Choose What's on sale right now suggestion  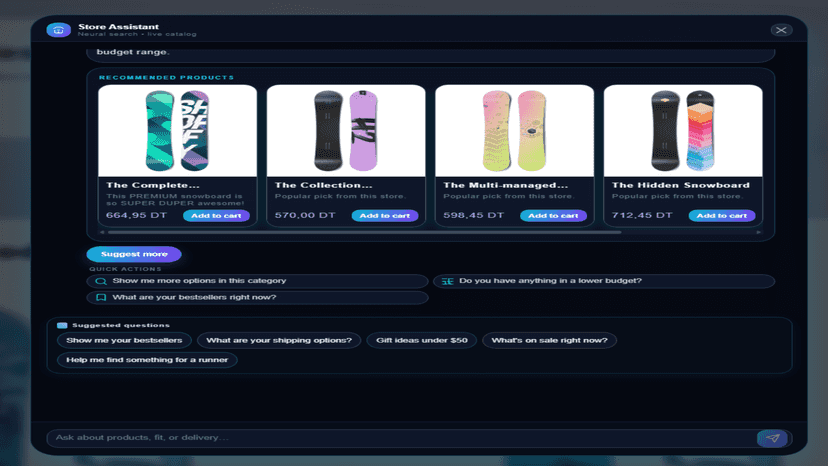pos(549,340)
